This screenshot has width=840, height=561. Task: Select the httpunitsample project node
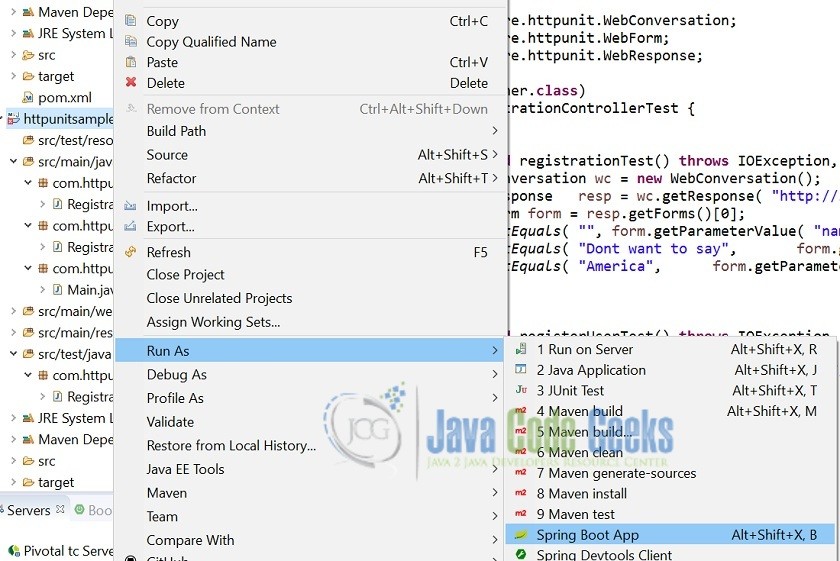pyautogui.click(x=68, y=119)
